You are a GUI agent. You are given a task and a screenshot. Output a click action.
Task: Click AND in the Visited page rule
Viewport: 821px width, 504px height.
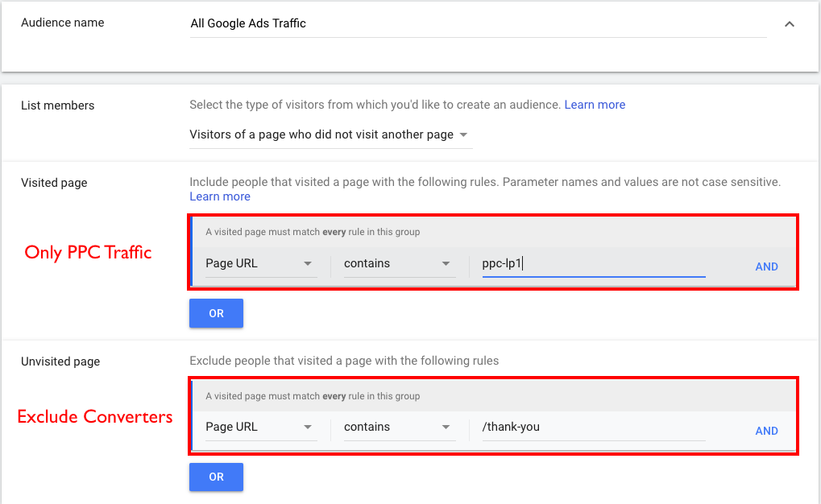766,266
